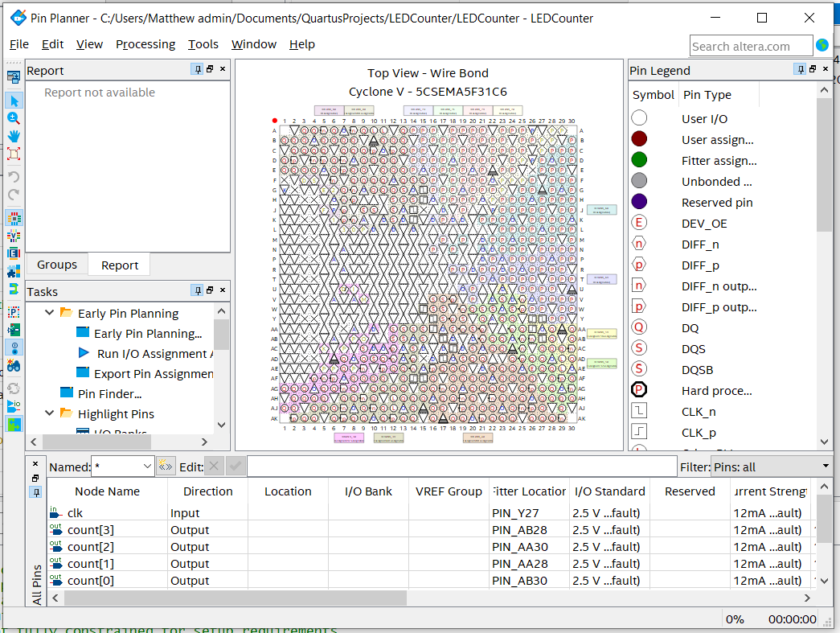Select the arrow Selection tool

point(14,101)
